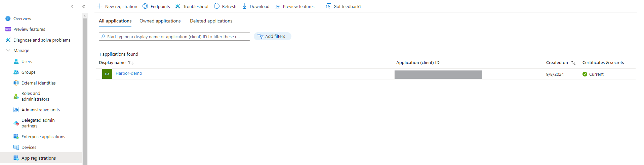Click the New registration plus icon
The height and width of the screenshot is (165, 644).
click(x=100, y=6)
